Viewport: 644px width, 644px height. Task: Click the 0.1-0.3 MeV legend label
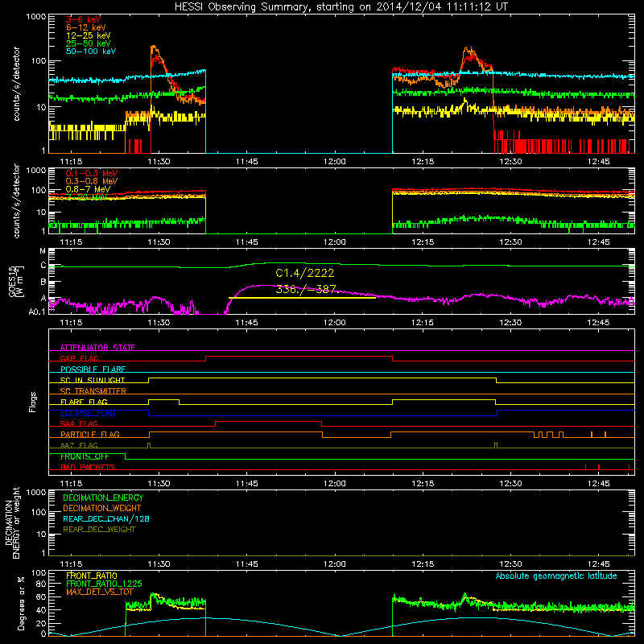pyautogui.click(x=92, y=173)
